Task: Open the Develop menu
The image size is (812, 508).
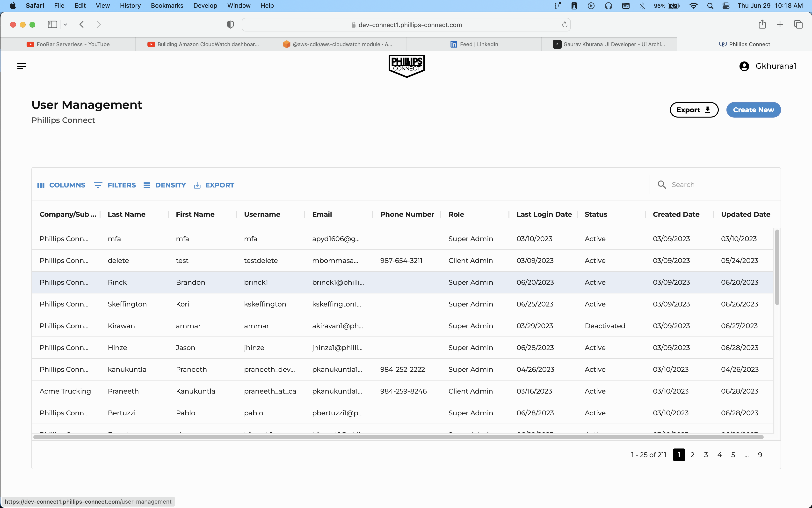Action: 205,6
